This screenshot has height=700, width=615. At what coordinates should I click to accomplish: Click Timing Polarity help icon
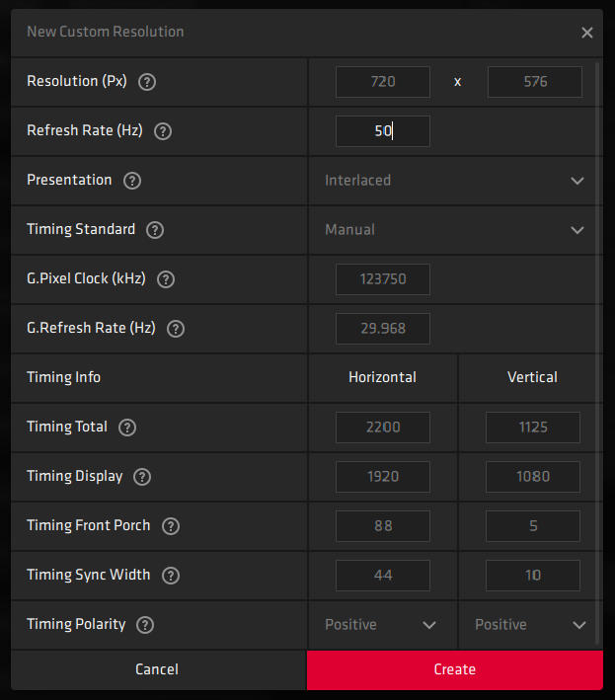(145, 625)
